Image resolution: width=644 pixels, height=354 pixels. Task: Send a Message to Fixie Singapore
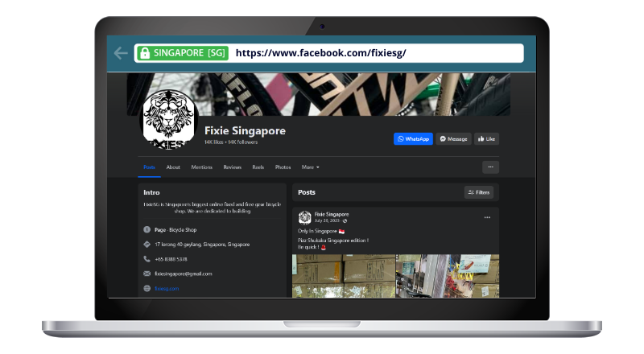(453, 139)
